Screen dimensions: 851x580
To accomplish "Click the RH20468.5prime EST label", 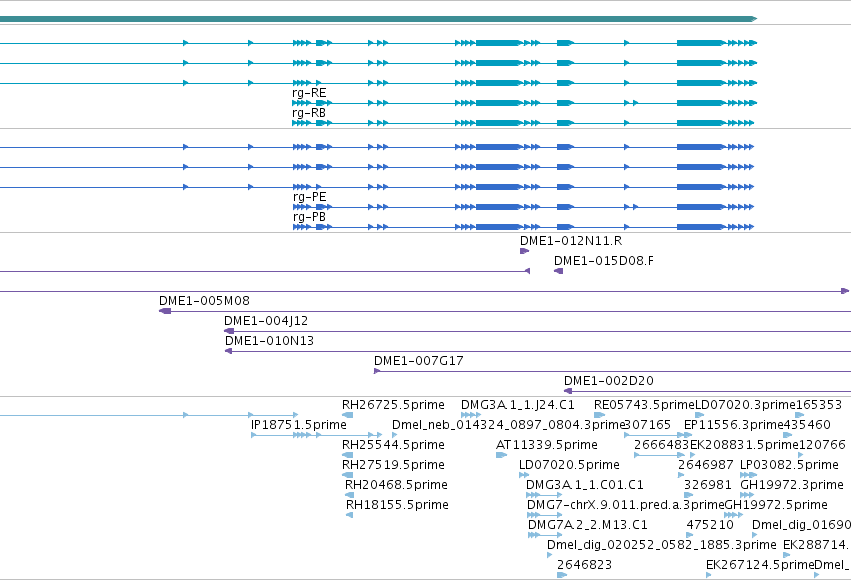I will pyautogui.click(x=396, y=485).
